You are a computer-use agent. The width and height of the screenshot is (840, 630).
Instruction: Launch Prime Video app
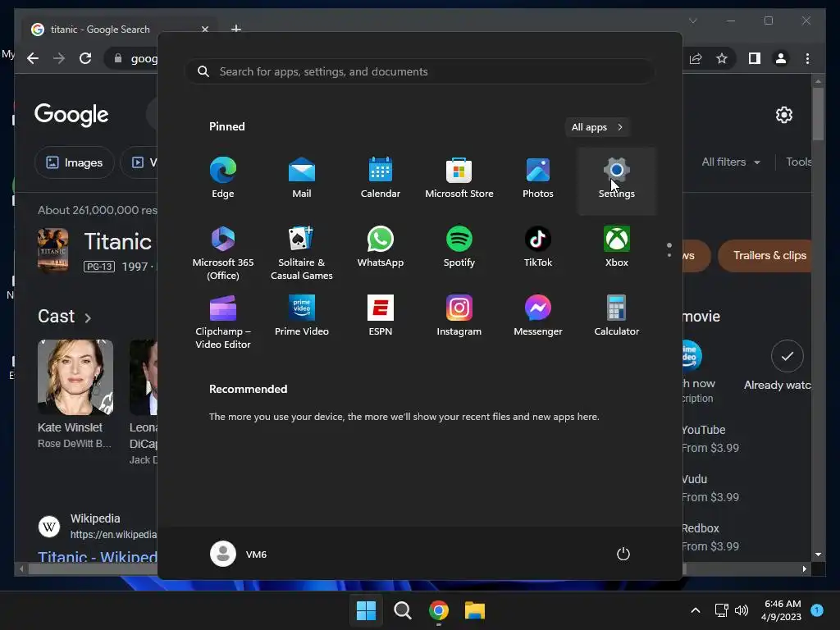(x=302, y=316)
